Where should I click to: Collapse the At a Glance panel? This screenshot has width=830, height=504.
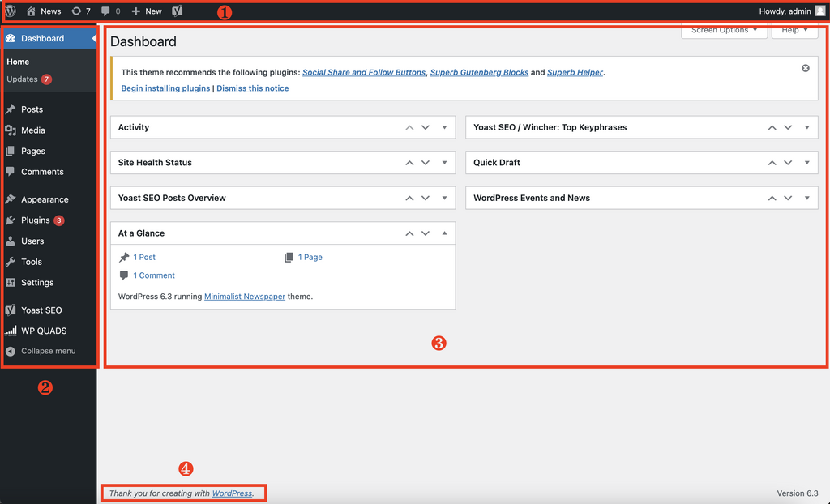pos(445,233)
